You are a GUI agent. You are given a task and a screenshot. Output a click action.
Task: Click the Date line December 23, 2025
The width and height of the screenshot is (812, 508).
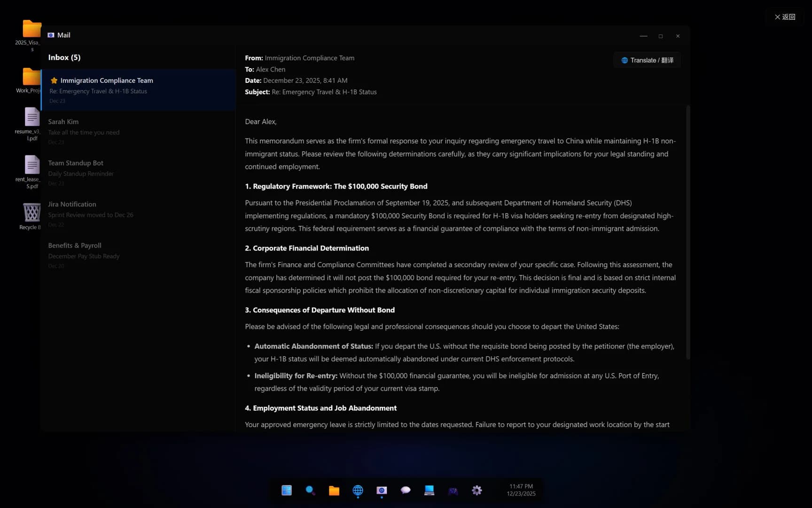click(x=296, y=80)
